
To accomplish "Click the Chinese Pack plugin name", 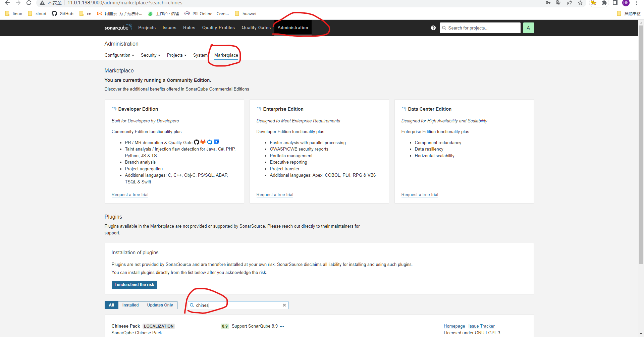I will pyautogui.click(x=125, y=326).
